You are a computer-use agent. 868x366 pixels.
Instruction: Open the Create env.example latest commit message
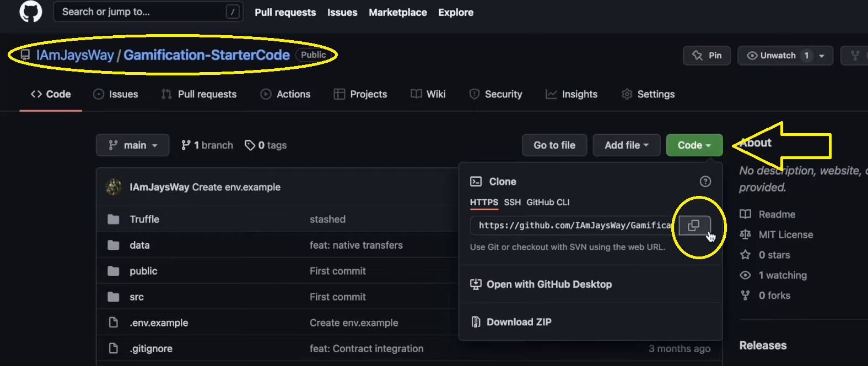tap(236, 187)
